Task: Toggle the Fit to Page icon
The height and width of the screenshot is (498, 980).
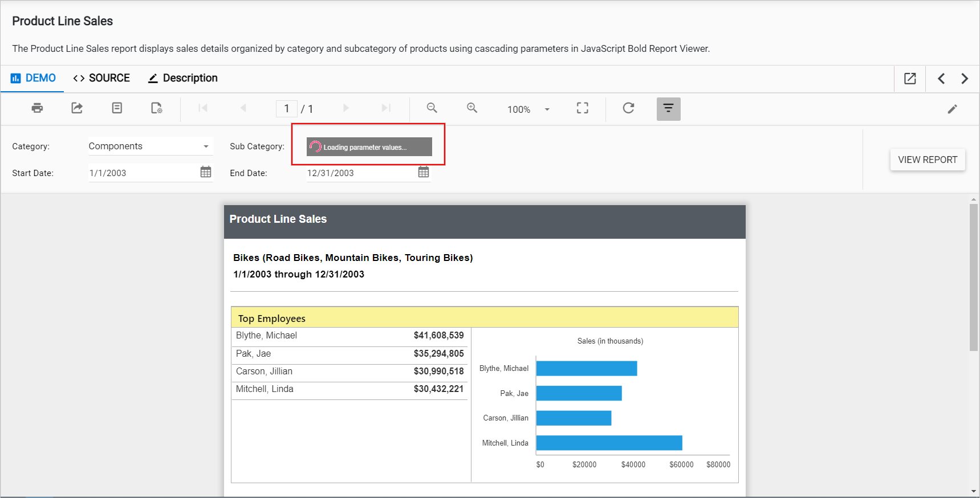Action: 583,108
